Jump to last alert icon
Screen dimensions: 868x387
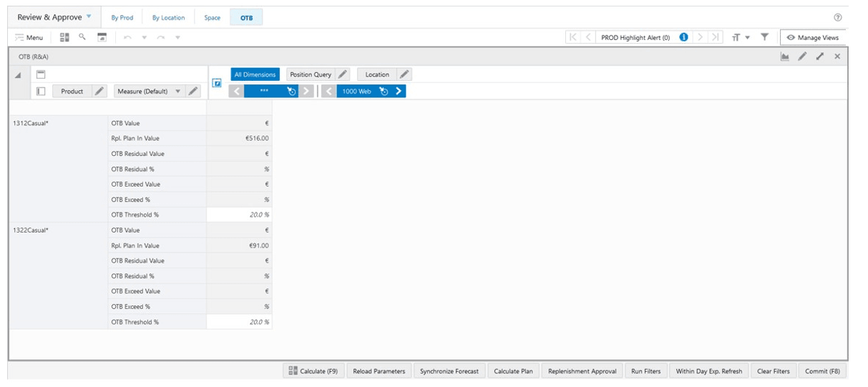coord(715,37)
